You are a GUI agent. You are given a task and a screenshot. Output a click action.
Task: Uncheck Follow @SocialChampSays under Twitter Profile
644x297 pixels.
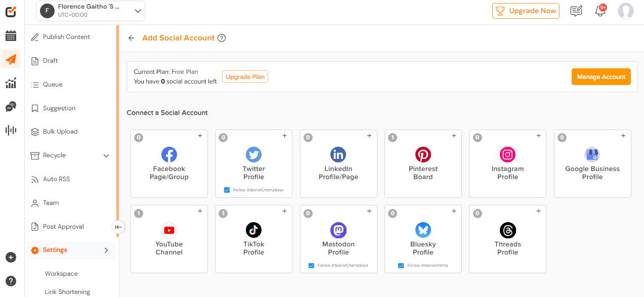pos(227,190)
